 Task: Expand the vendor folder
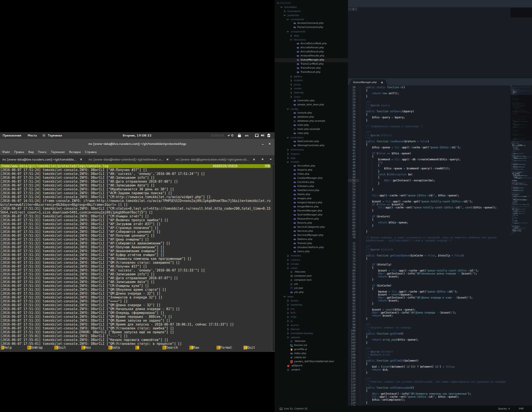[x=295, y=264]
